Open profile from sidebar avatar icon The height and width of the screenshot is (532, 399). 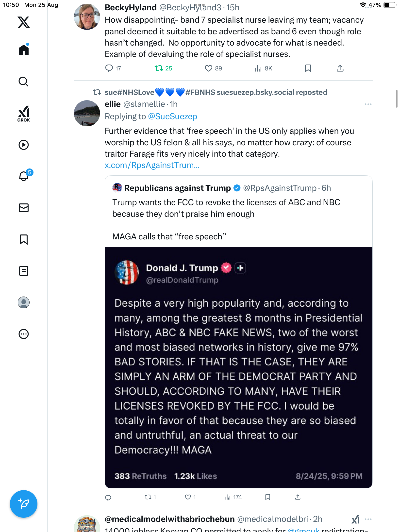pos(24,302)
